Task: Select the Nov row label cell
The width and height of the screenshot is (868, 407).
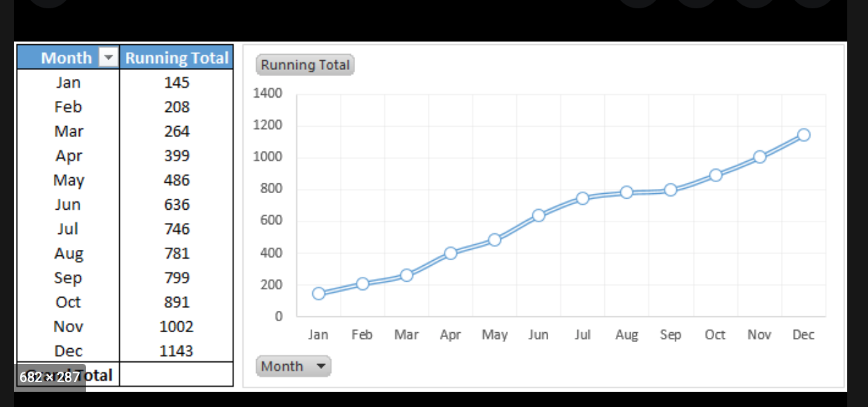Action: [69, 326]
